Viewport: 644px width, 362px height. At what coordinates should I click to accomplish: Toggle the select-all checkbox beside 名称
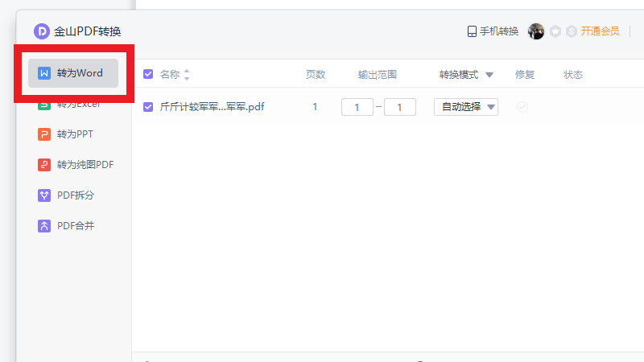(x=148, y=75)
